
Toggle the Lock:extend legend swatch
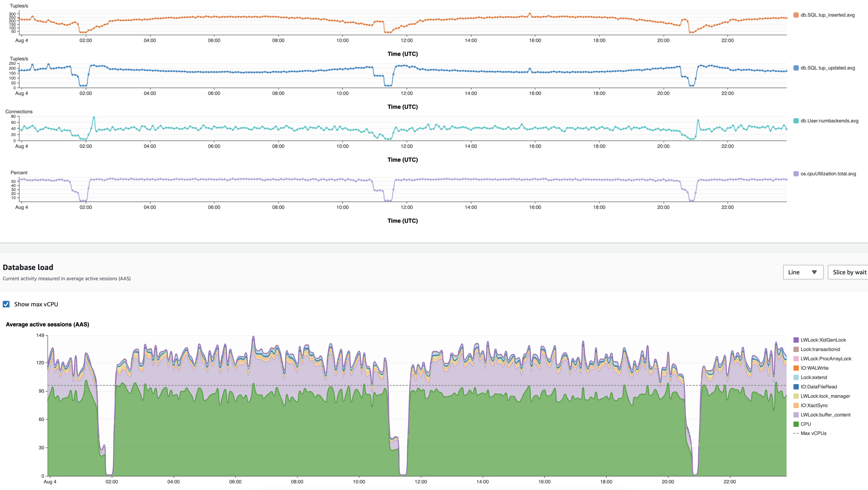(796, 377)
